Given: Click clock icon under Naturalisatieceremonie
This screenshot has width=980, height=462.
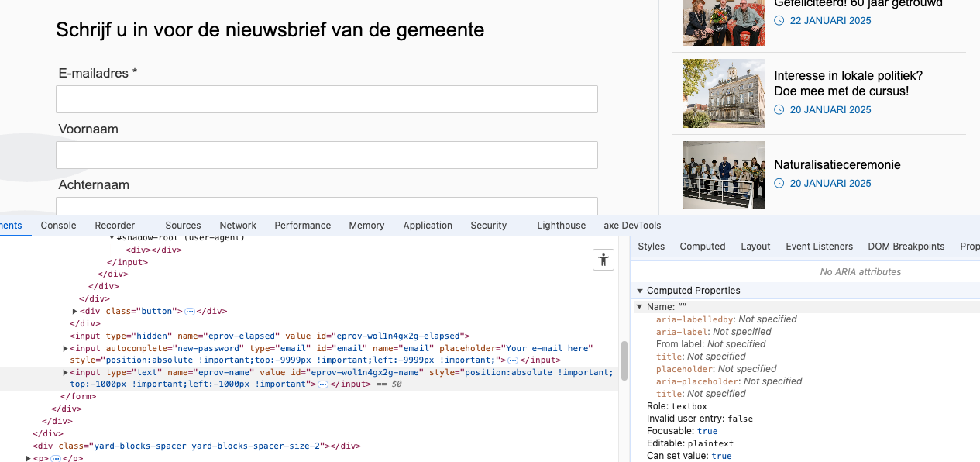Looking at the screenshot, I should pyautogui.click(x=779, y=184).
